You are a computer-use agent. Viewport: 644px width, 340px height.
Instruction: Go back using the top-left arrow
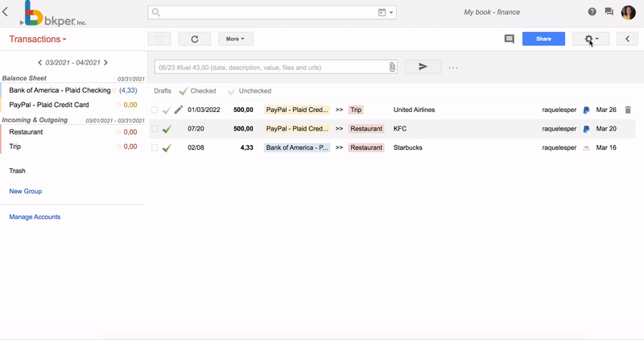[6, 12]
